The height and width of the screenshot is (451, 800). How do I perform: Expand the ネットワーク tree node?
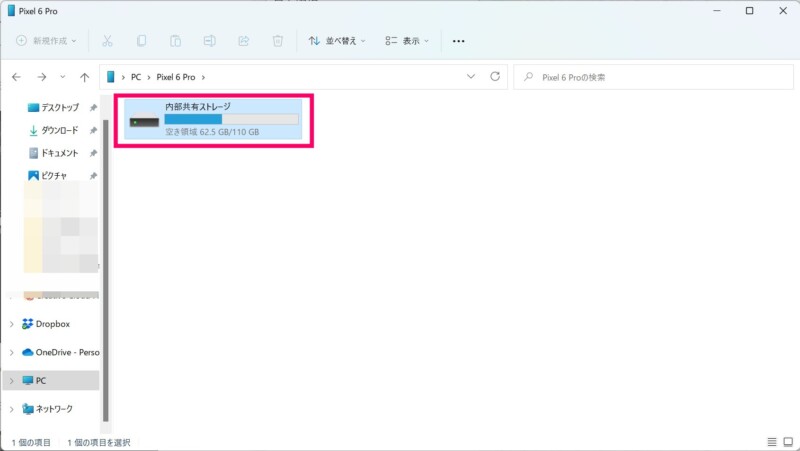pos(12,409)
